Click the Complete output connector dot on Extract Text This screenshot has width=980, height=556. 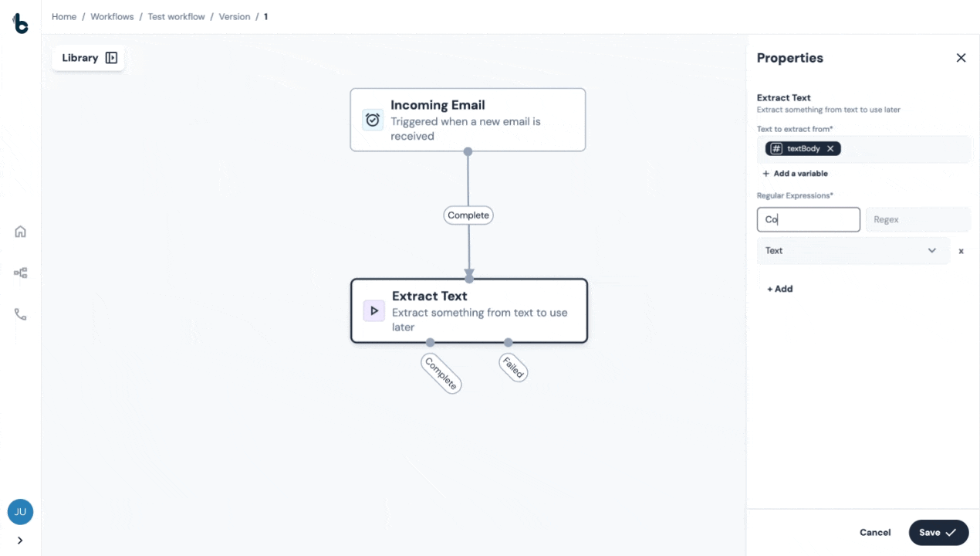(430, 342)
